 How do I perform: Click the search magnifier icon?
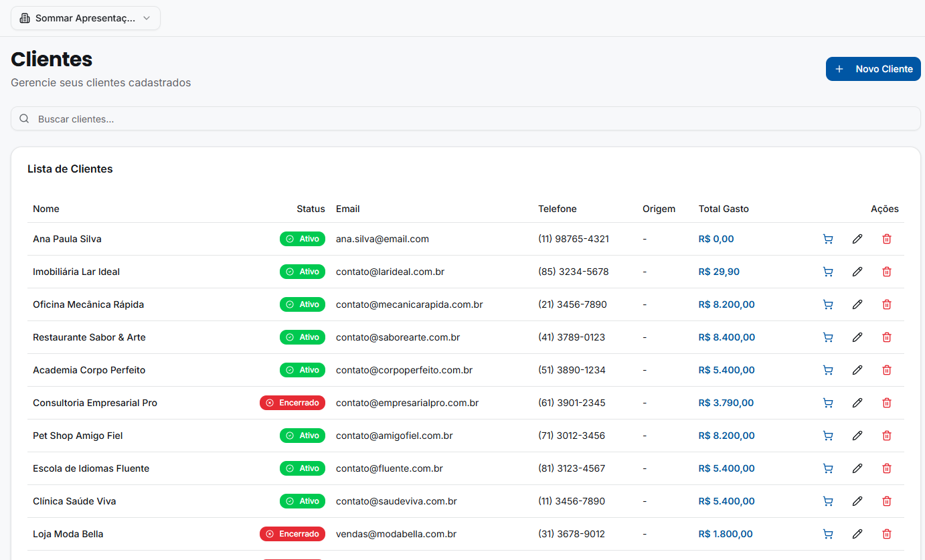[x=24, y=118]
